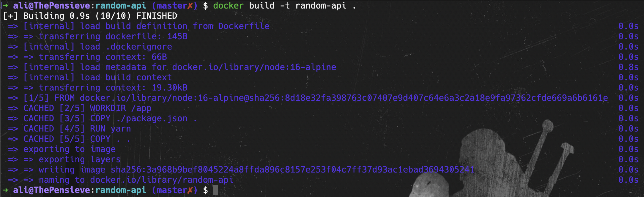644x197 pixels.
Task: Click the 'docker' command word in the top line
Action: point(228,6)
